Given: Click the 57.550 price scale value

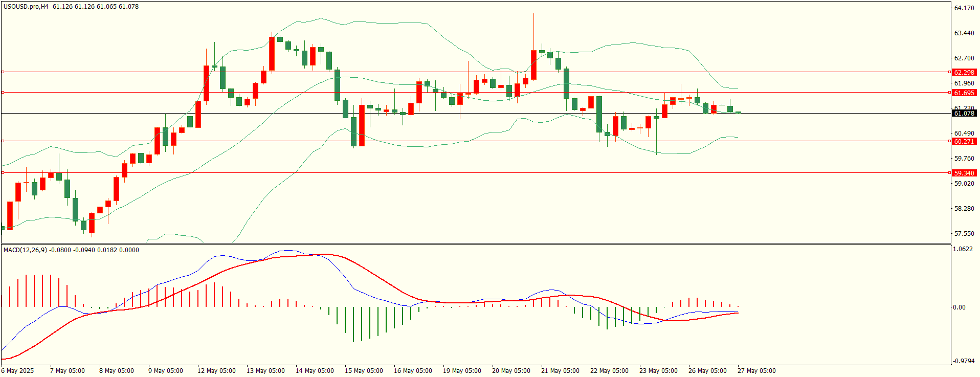Looking at the screenshot, I should point(964,234).
